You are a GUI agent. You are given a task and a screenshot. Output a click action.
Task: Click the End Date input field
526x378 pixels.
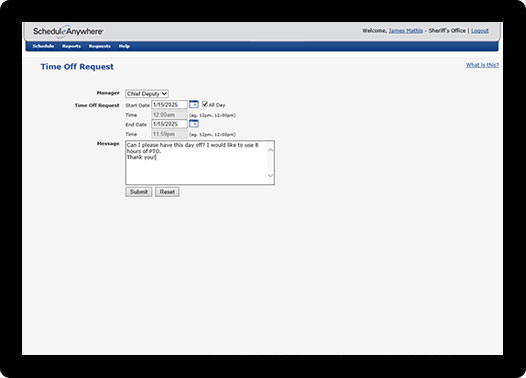[x=169, y=124]
